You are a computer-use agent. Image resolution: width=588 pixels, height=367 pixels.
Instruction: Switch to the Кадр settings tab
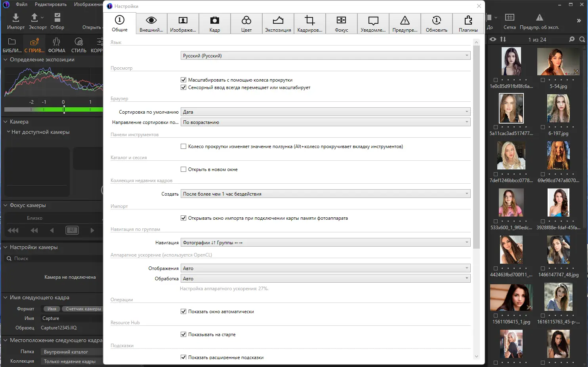[x=215, y=23]
